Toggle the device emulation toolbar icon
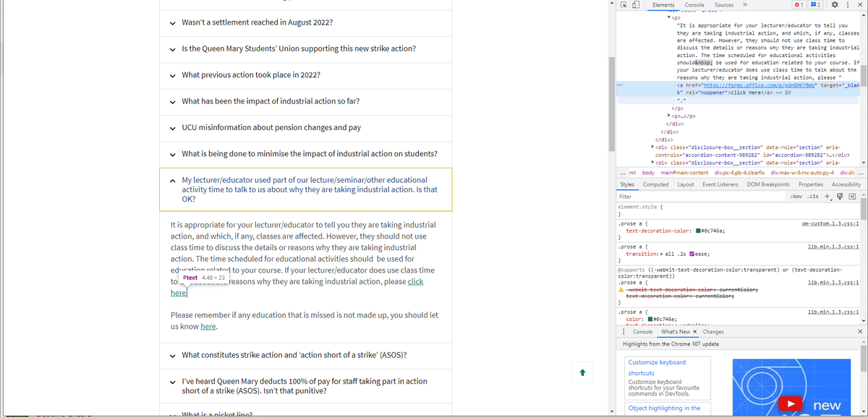The height and width of the screenshot is (417, 868). click(634, 4)
